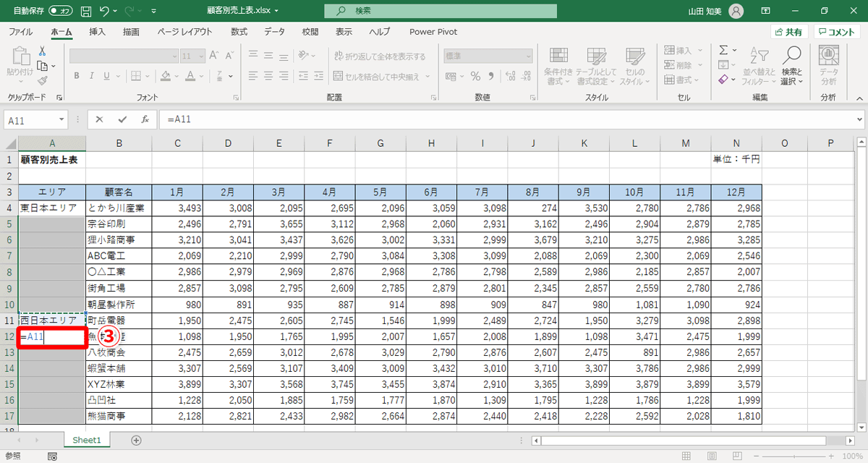Open the File (ファイル) tab
This screenshot has height=463, width=868.
click(x=20, y=32)
